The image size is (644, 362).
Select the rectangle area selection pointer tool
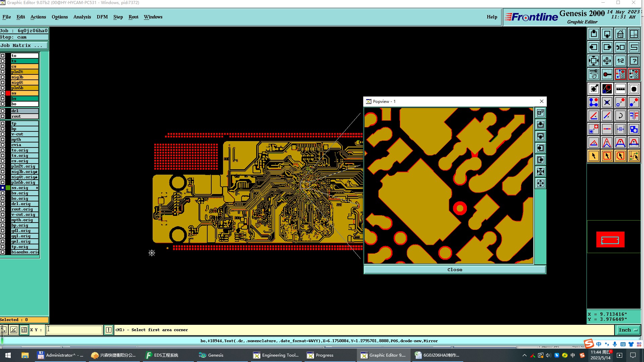click(x=607, y=156)
